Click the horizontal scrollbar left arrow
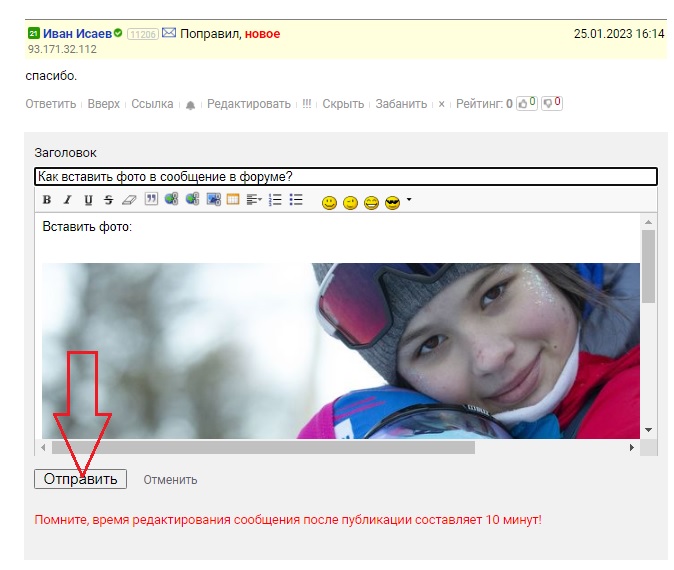The width and height of the screenshot is (674, 570). pyautogui.click(x=43, y=447)
